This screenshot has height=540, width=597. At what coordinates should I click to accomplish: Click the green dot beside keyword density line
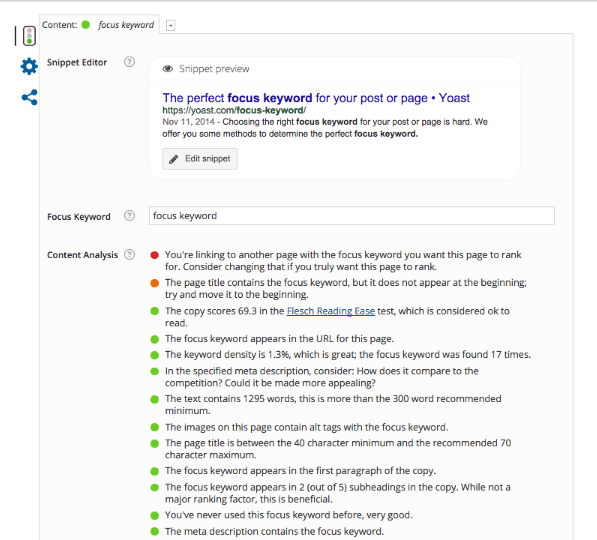[155, 355]
